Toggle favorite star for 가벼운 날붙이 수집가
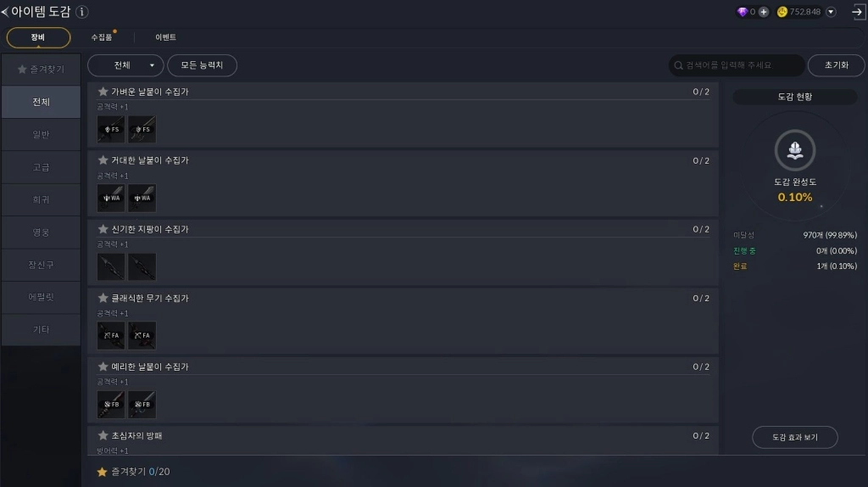868x487 pixels. pyautogui.click(x=103, y=92)
